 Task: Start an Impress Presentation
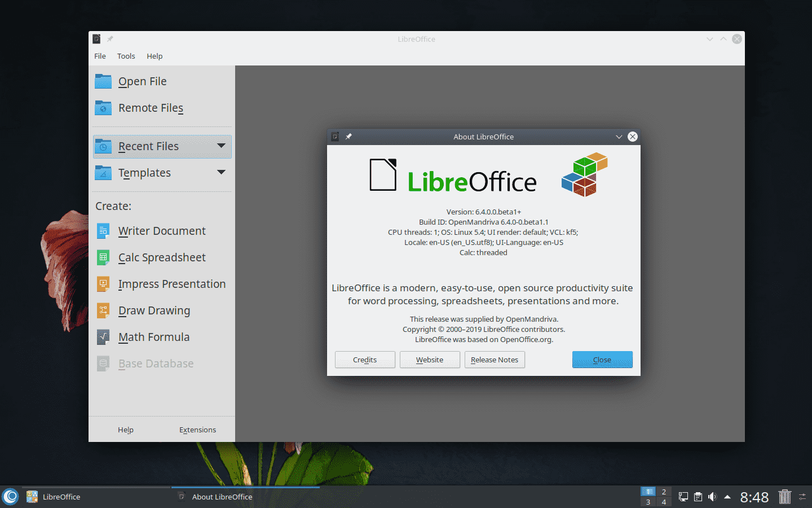171,284
